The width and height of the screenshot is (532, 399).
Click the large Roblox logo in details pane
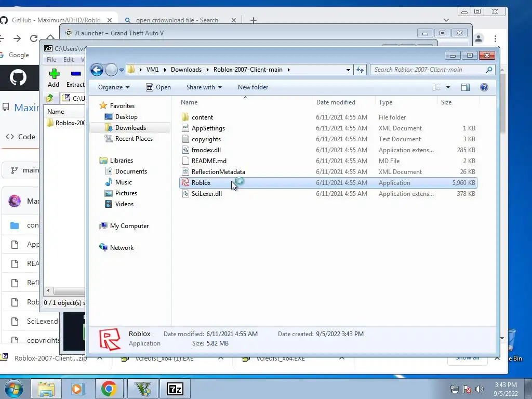110,339
